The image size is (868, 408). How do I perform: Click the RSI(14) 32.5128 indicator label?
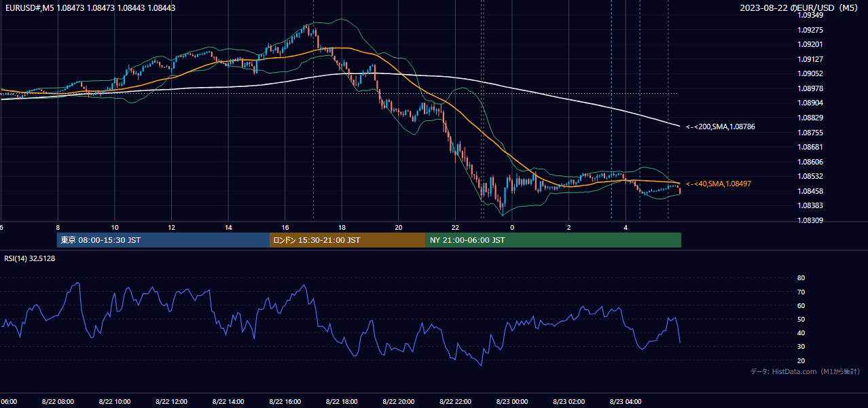coord(30,258)
